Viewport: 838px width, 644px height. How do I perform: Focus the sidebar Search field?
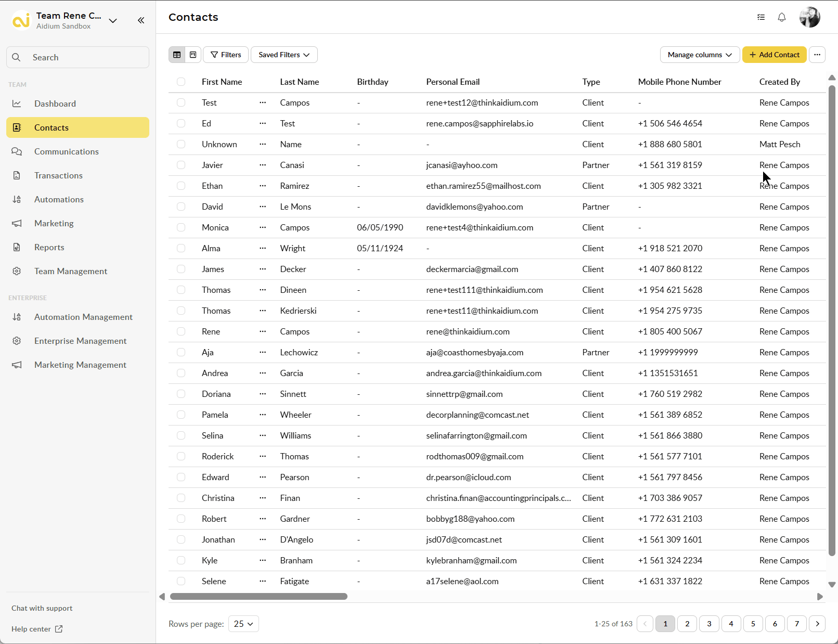click(78, 57)
